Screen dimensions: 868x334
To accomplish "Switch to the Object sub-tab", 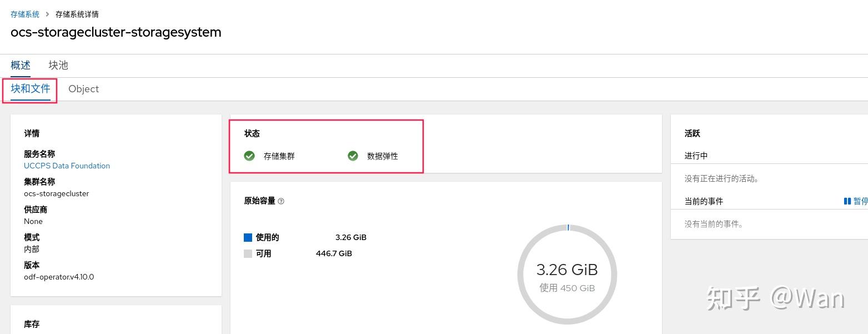I will [83, 89].
